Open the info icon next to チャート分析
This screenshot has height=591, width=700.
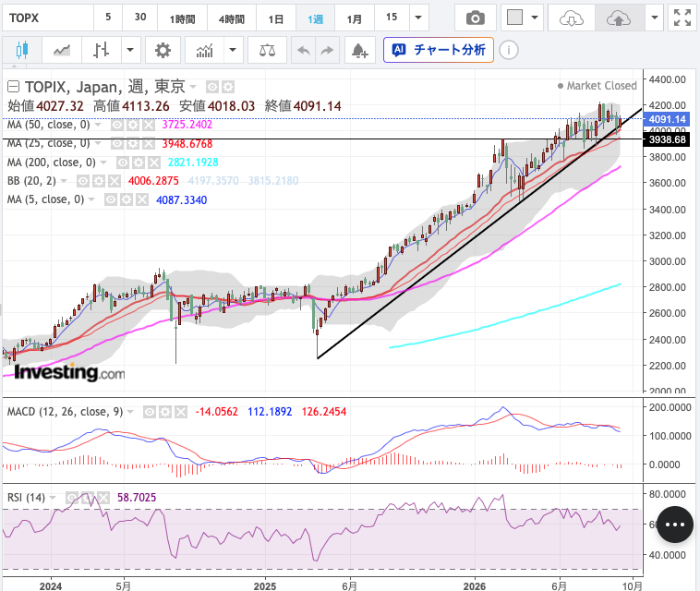(x=509, y=50)
